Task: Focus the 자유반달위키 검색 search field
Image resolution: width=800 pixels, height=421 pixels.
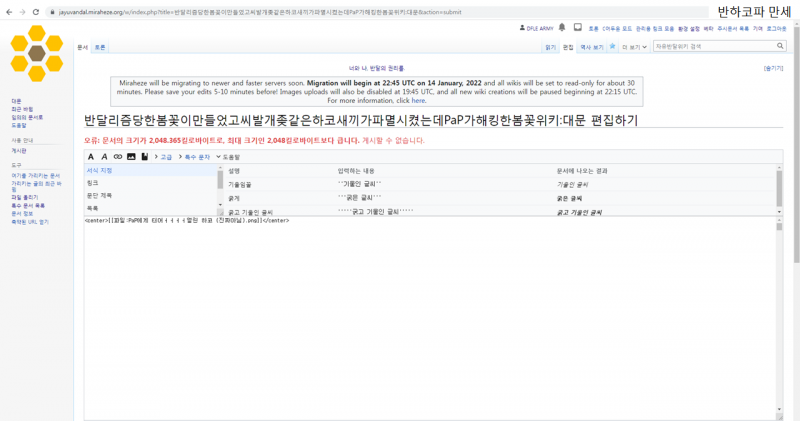Action: click(714, 46)
